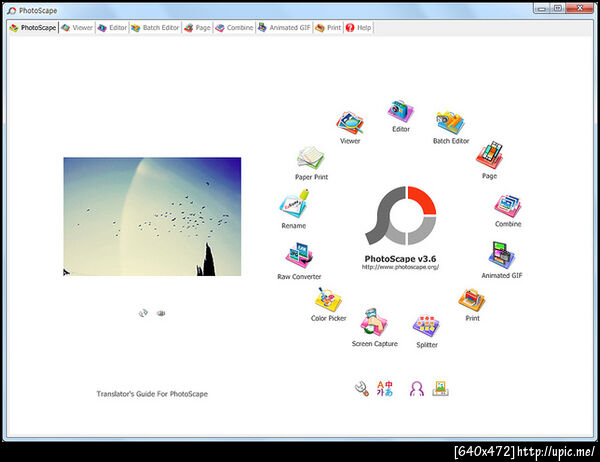
Task: Click the PhotoScape v3.6 title text
Action: coord(400,259)
